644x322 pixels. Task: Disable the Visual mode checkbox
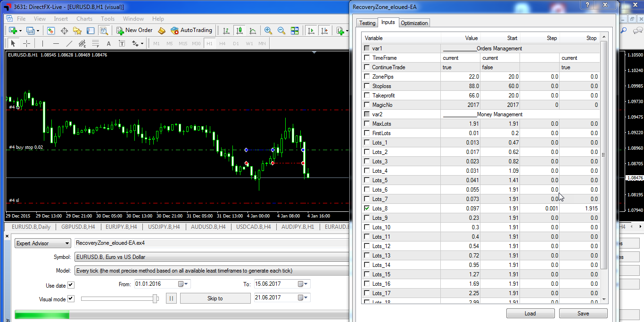(71, 299)
